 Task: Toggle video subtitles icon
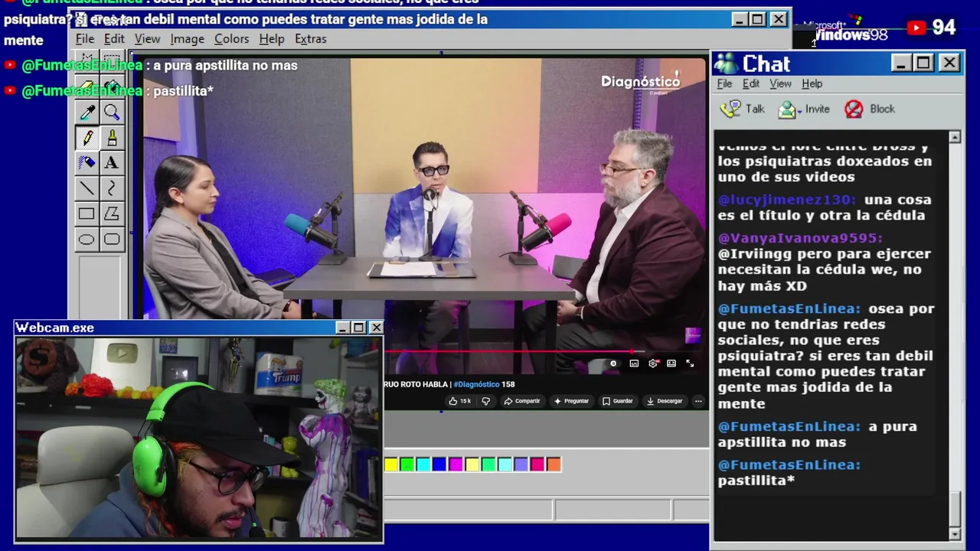[x=634, y=364]
